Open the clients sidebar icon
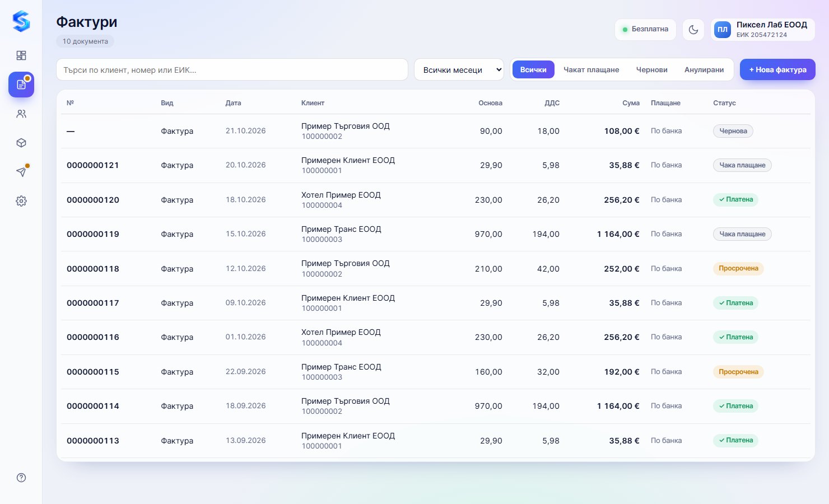 pyautogui.click(x=21, y=114)
